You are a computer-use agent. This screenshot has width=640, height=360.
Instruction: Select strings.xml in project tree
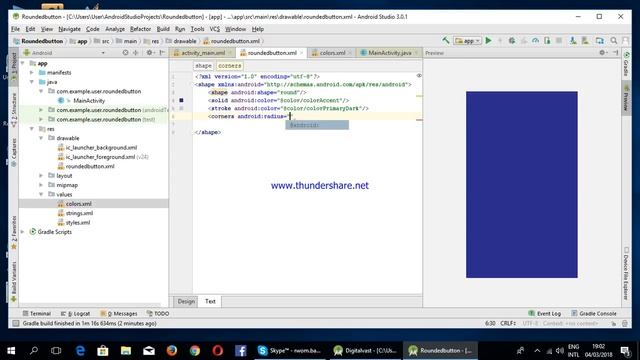[x=79, y=213]
